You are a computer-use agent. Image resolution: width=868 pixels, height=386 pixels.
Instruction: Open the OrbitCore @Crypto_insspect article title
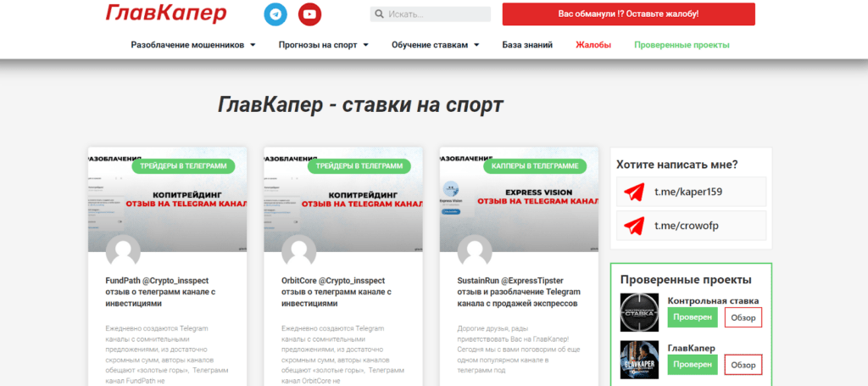click(337, 292)
